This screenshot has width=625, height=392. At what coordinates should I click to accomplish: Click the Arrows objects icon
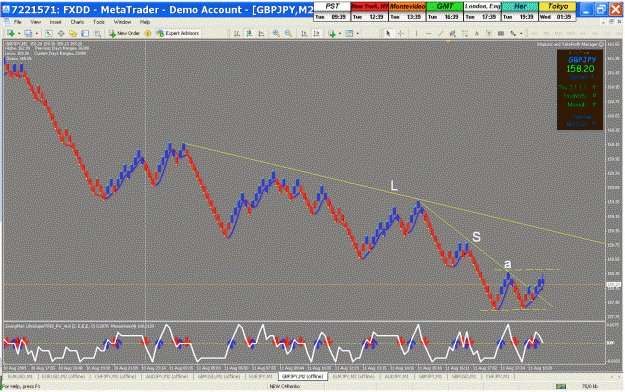coord(513,34)
